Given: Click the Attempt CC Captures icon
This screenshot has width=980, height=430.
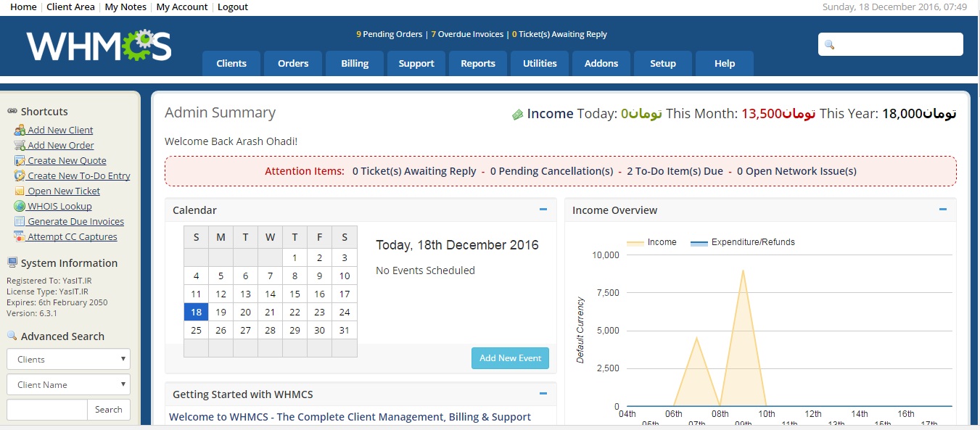Looking at the screenshot, I should (20, 237).
